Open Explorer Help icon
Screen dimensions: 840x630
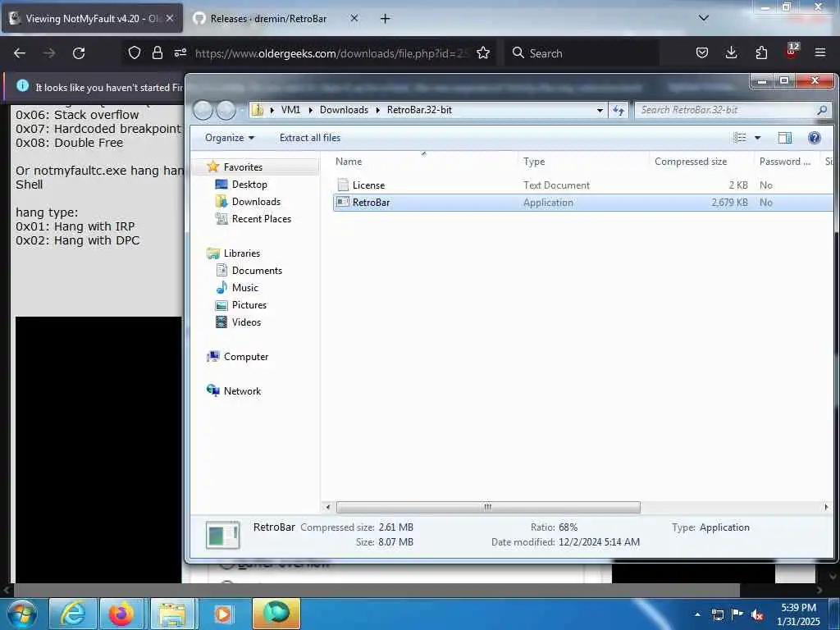[x=815, y=138]
